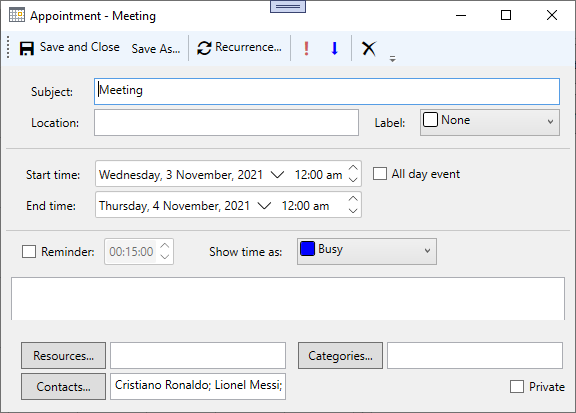The height and width of the screenshot is (413, 576).
Task: Click into the Location field
Action: coord(226,122)
